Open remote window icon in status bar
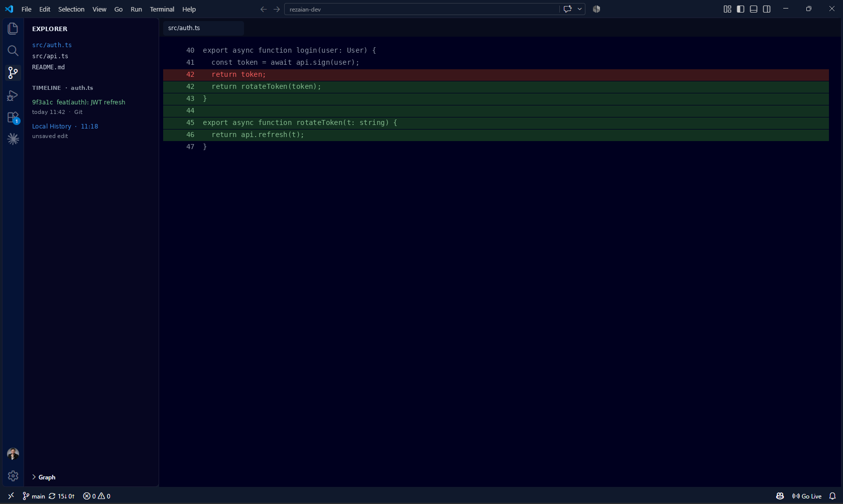Screen dimensions: 843x504 11,496
